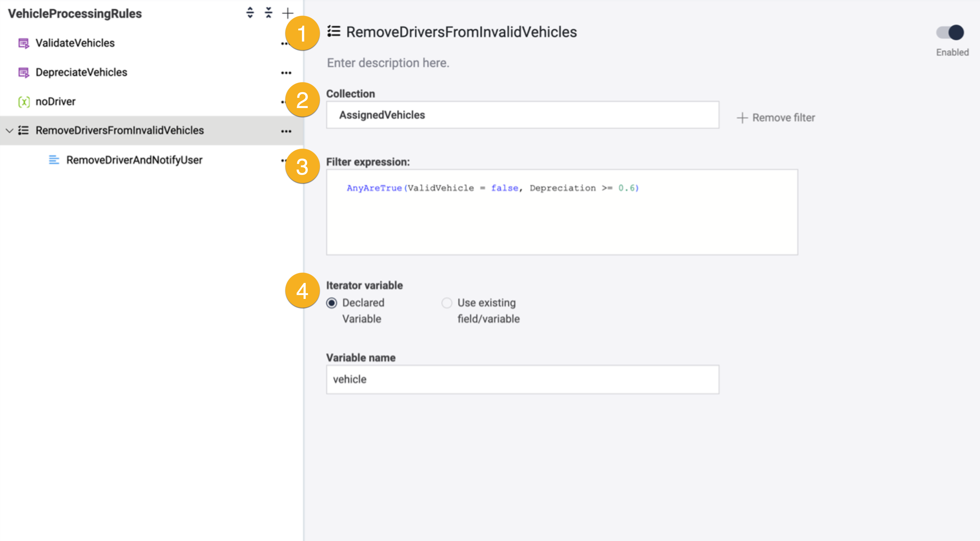This screenshot has width=980, height=541.
Task: Toggle the Enabled switch off
Action: 950,33
